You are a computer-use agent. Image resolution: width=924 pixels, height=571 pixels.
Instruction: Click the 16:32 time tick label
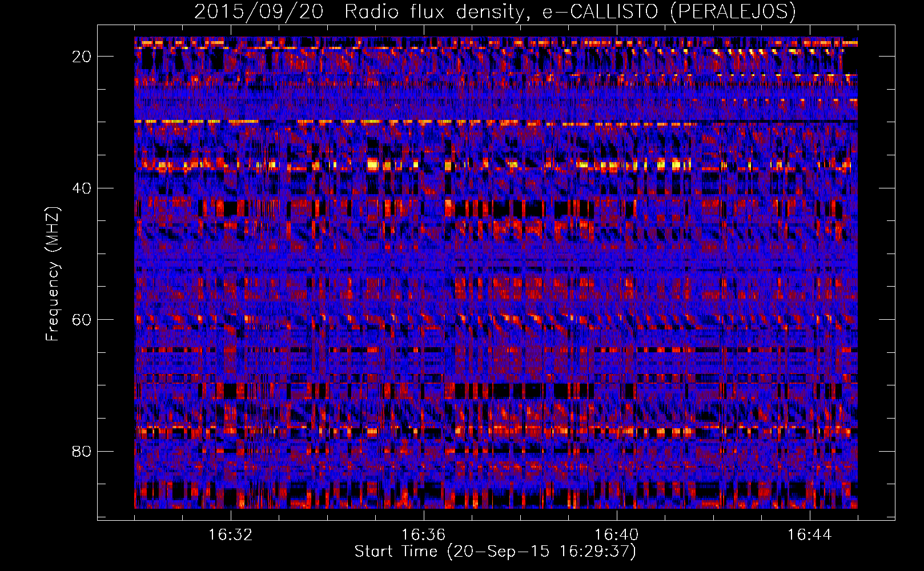click(231, 535)
